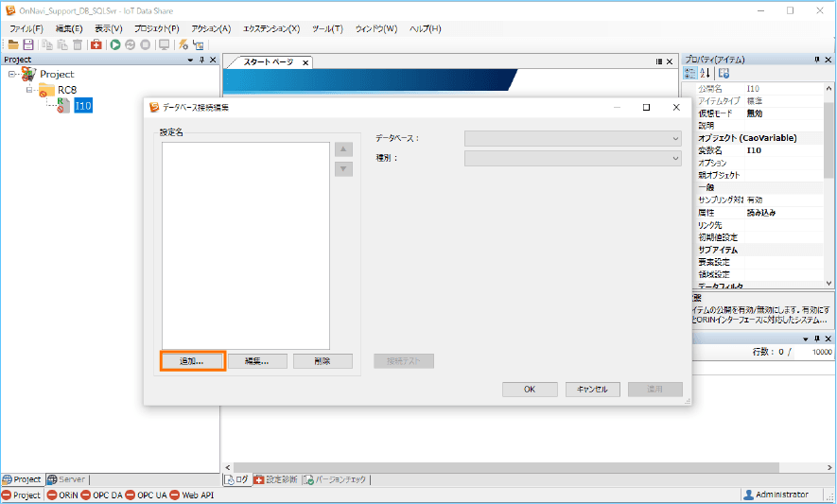This screenshot has height=504, width=837.
Task: Click the save floppy disk icon
Action: (28, 44)
